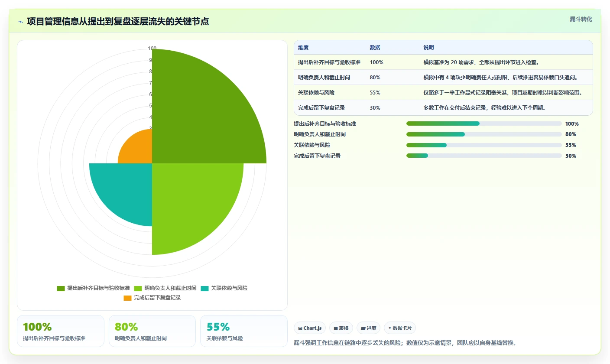
Task: Click description starting 多数工作在交付后
Action: pos(486,108)
